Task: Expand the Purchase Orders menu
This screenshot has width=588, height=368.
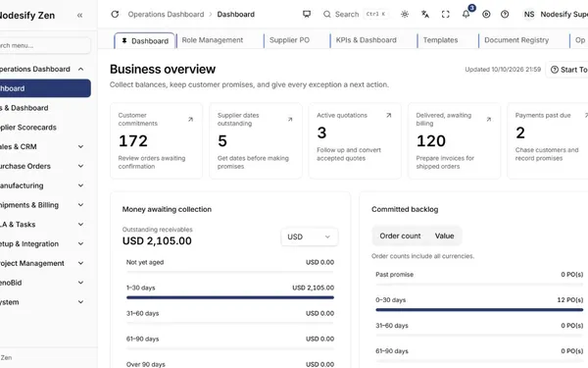Action: click(80, 166)
